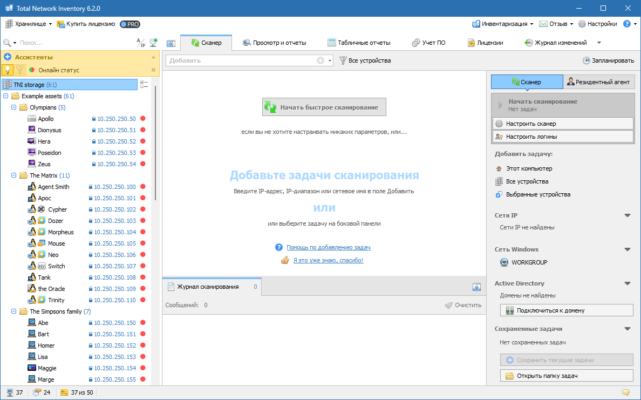Select Резидентный агент mode
641x400 pixels.
599,82
